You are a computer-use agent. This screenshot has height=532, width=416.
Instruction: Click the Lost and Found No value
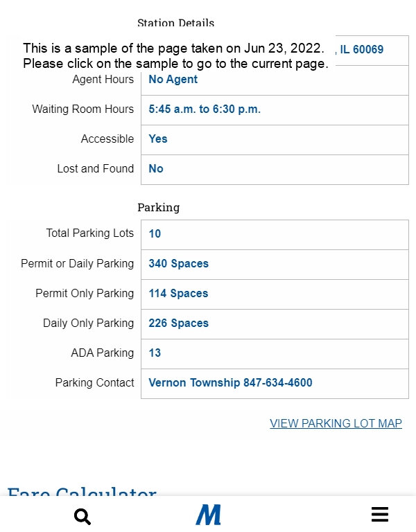[156, 168]
